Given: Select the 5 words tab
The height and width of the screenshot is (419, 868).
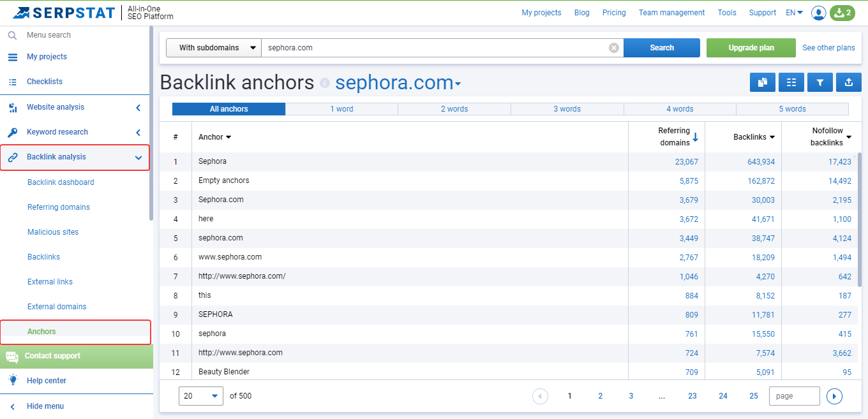Looking at the screenshot, I should 792,109.
